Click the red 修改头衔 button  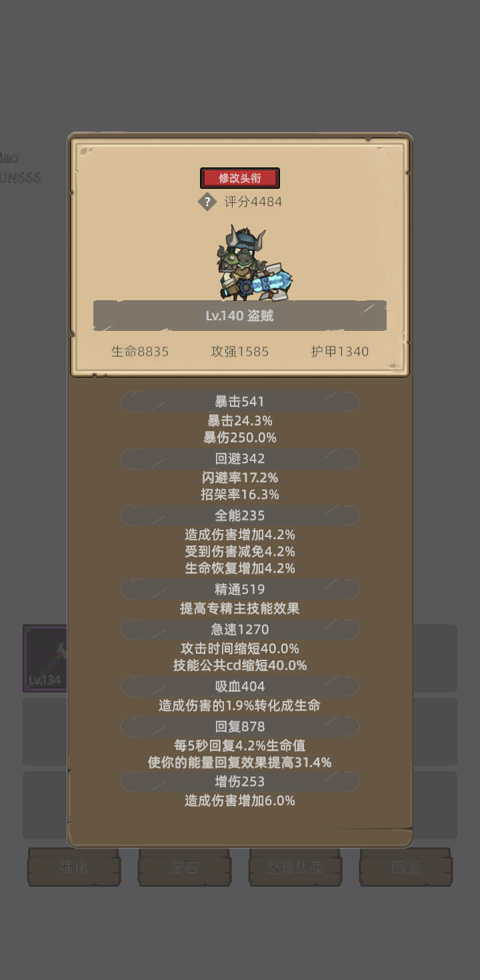pyautogui.click(x=240, y=178)
